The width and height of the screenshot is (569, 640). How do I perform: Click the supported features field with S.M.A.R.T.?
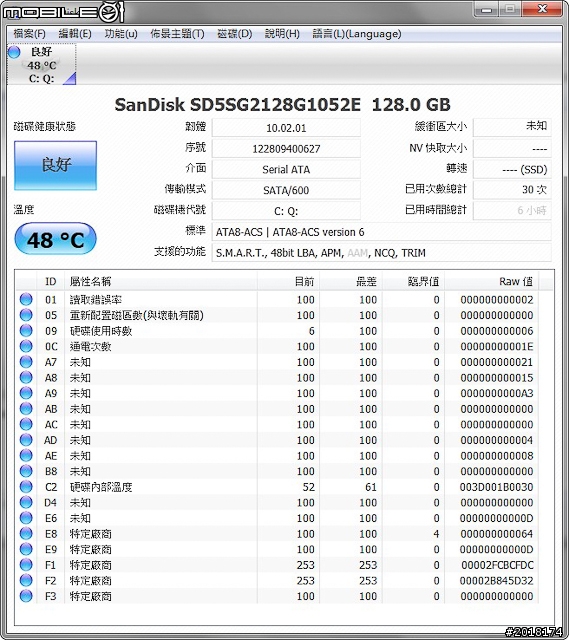pos(382,253)
